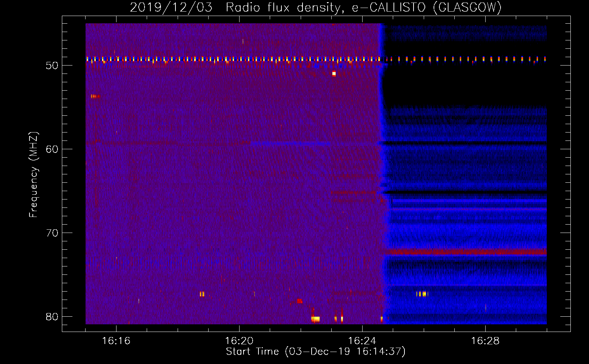Click the "16:24" time tick label
This screenshot has width=589, height=364.
pyautogui.click(x=362, y=341)
